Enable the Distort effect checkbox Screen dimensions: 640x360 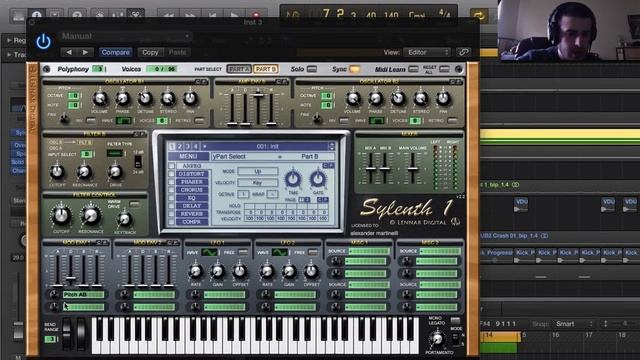pos(171,174)
